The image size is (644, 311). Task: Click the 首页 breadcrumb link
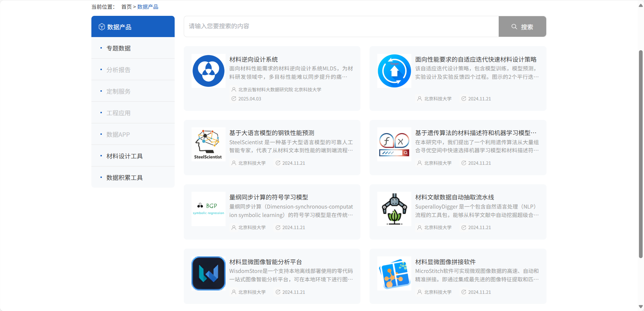[x=126, y=7]
